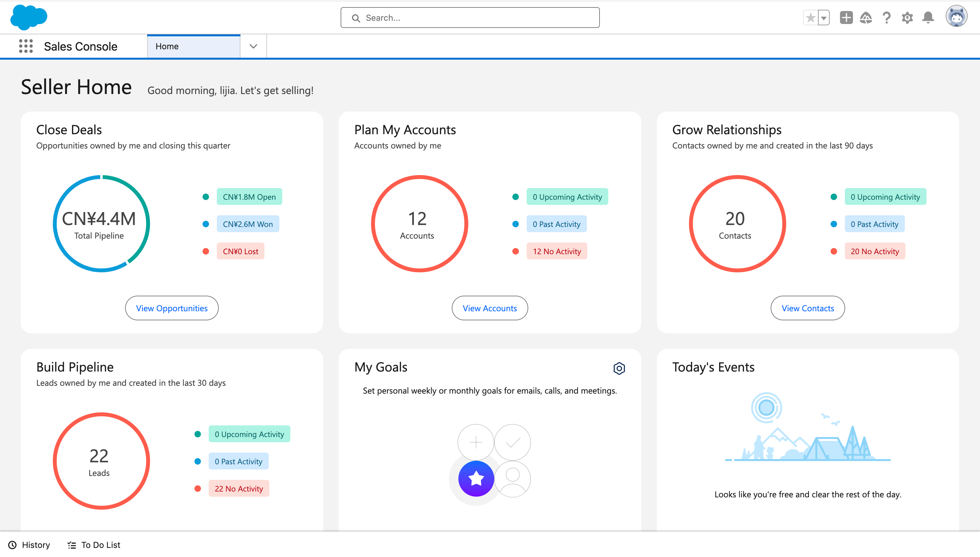Open the app launcher grid icon
The height and width of the screenshot is (557, 980).
click(25, 46)
